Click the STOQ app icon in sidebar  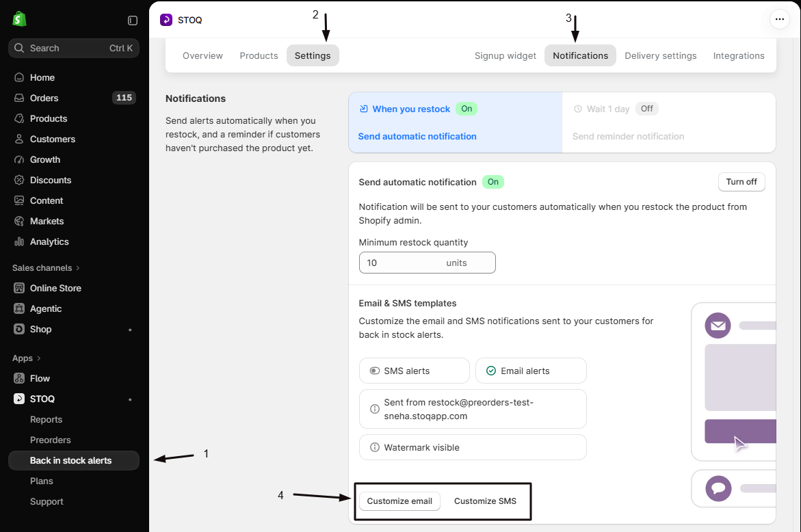(19, 399)
